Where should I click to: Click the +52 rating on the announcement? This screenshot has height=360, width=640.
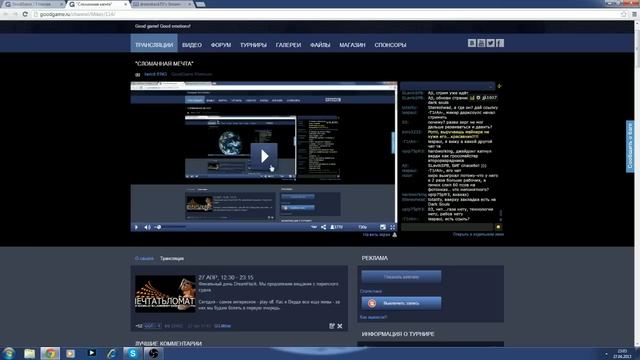139,326
